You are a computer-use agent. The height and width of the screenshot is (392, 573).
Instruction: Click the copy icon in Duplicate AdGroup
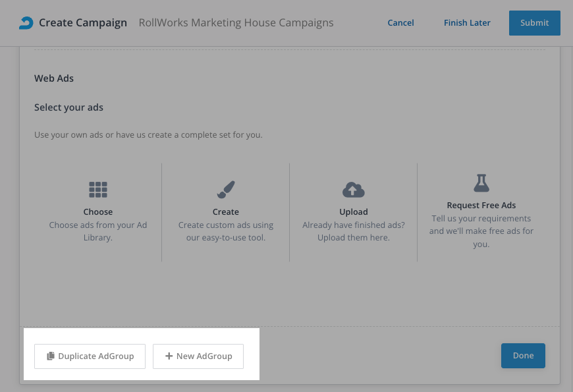[x=51, y=356]
